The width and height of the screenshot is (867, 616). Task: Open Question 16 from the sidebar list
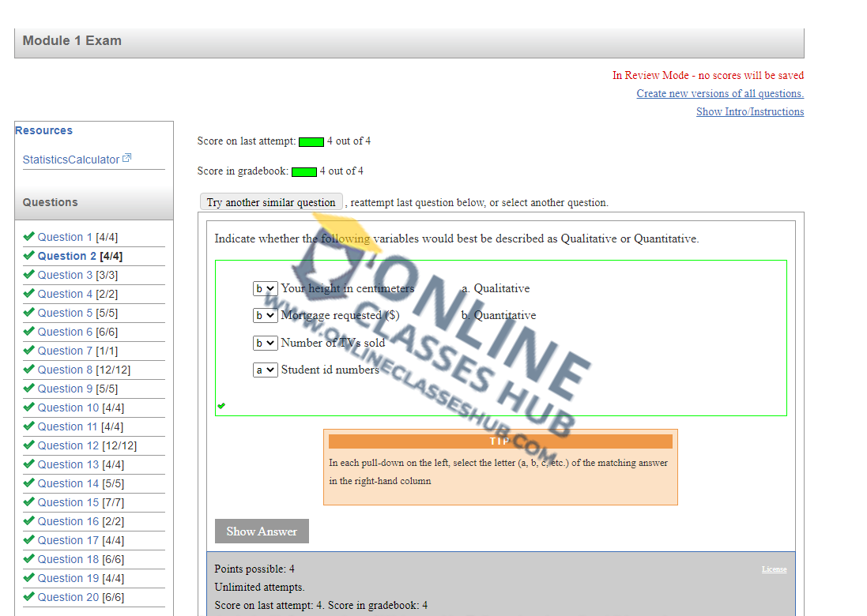(68, 521)
